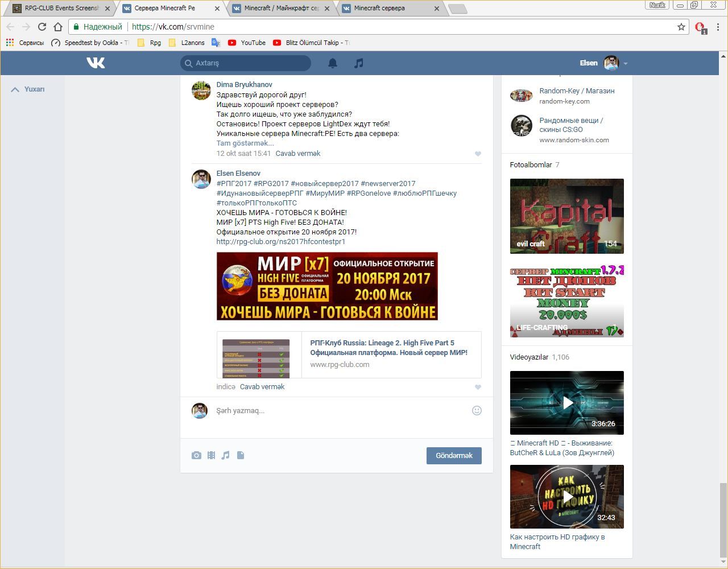Viewport: 728px width, 569px height.
Task: Open Rpg bookmarks folder
Action: click(x=149, y=43)
